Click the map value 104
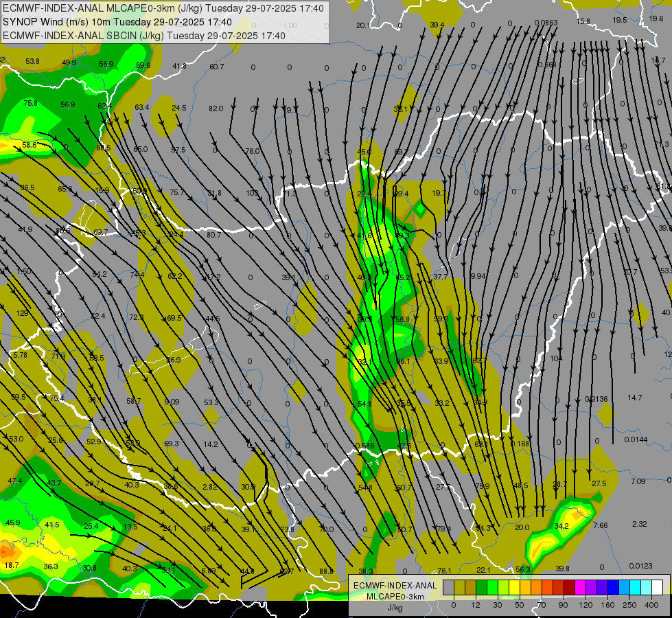 click(x=556, y=358)
